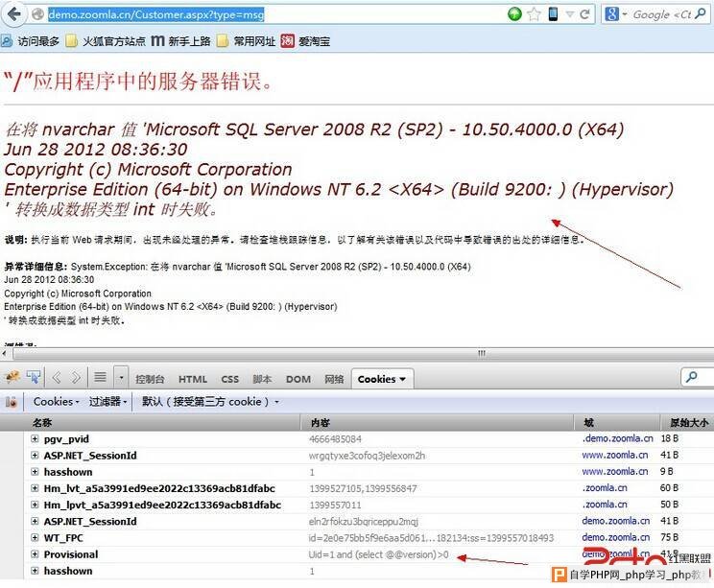Select the domain .demo.zoomla.cn cell
The width and height of the screenshot is (714, 588).
tap(617, 438)
